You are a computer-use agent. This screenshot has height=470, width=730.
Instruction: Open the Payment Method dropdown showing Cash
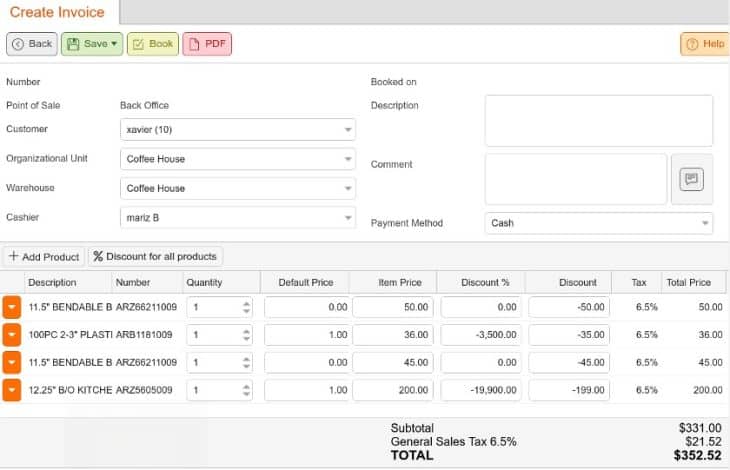click(598, 224)
